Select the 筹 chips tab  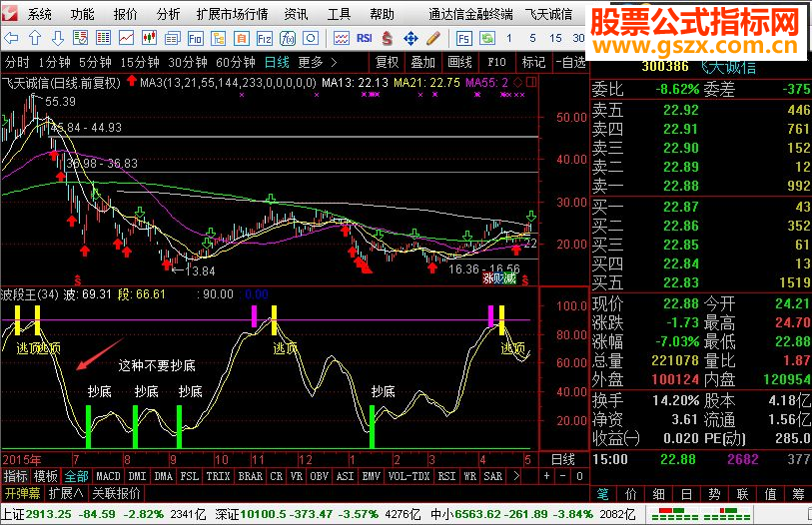coord(799,494)
